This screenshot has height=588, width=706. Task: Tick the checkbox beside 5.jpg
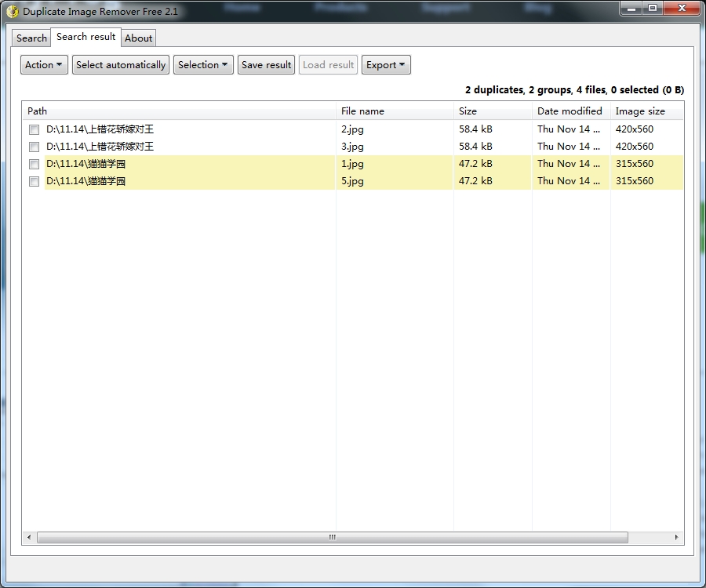click(x=34, y=181)
